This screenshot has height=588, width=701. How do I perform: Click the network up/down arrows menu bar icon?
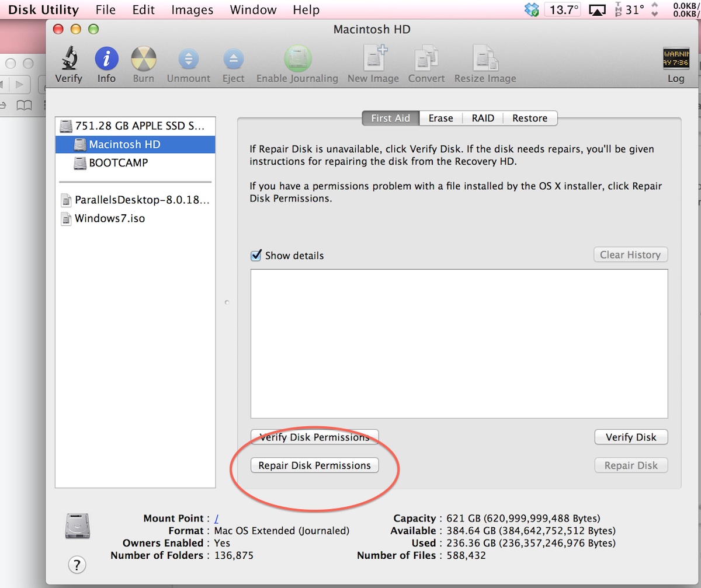(655, 10)
